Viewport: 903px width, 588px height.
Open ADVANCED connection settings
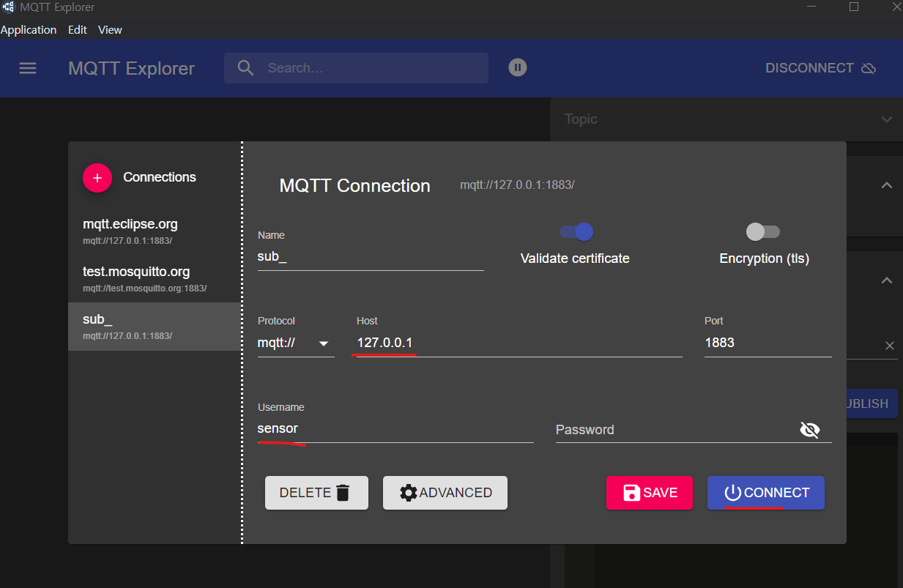445,493
